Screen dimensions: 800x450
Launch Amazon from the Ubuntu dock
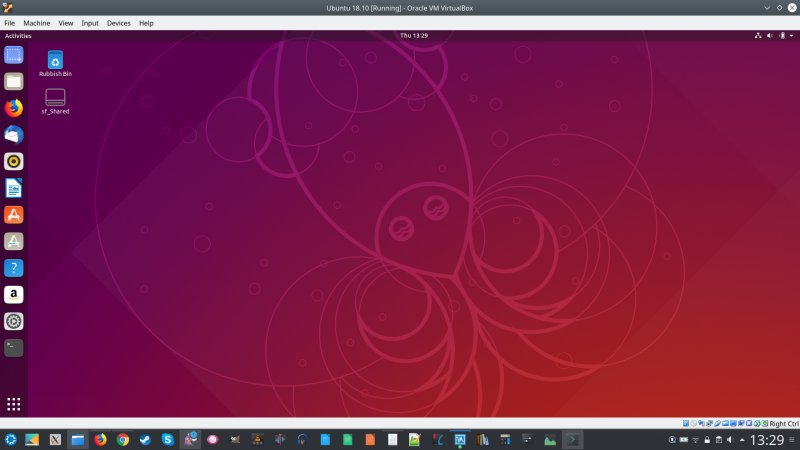click(14, 295)
